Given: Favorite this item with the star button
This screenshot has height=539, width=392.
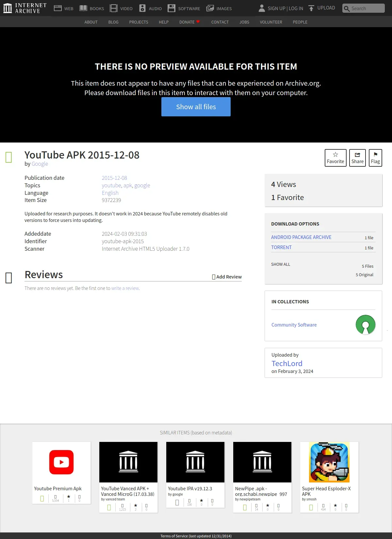Looking at the screenshot, I should [335, 158].
